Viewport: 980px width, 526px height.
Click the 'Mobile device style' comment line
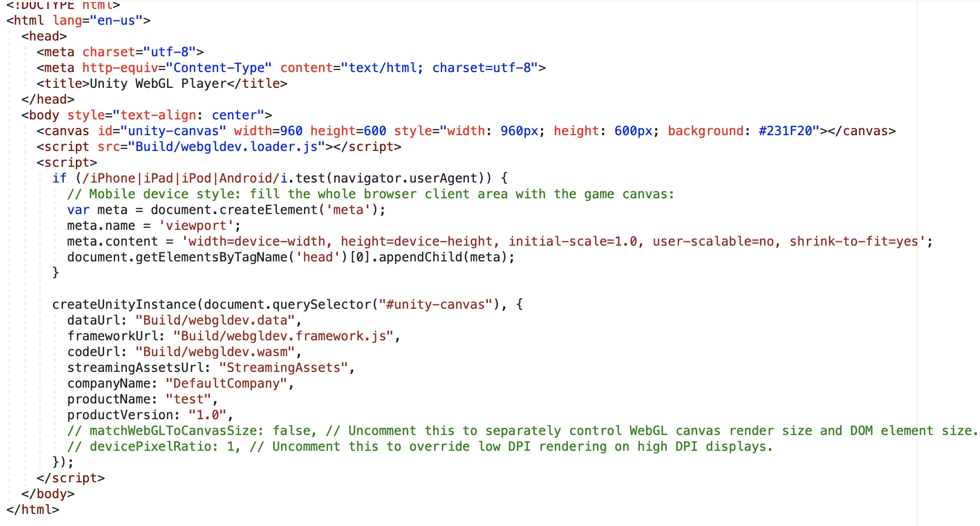371,194
